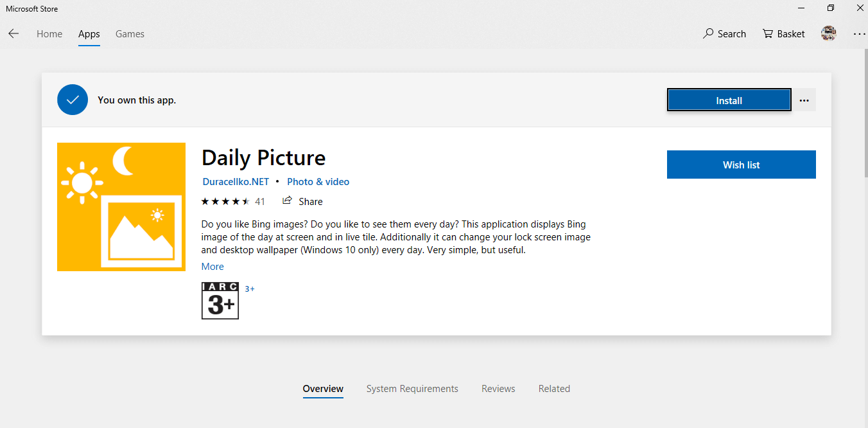
Task: Open more options beside Install button
Action: pyautogui.click(x=804, y=100)
